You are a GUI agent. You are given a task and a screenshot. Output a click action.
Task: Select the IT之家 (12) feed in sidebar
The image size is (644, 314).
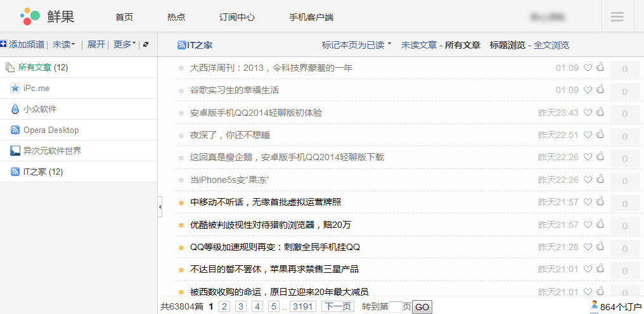click(42, 172)
